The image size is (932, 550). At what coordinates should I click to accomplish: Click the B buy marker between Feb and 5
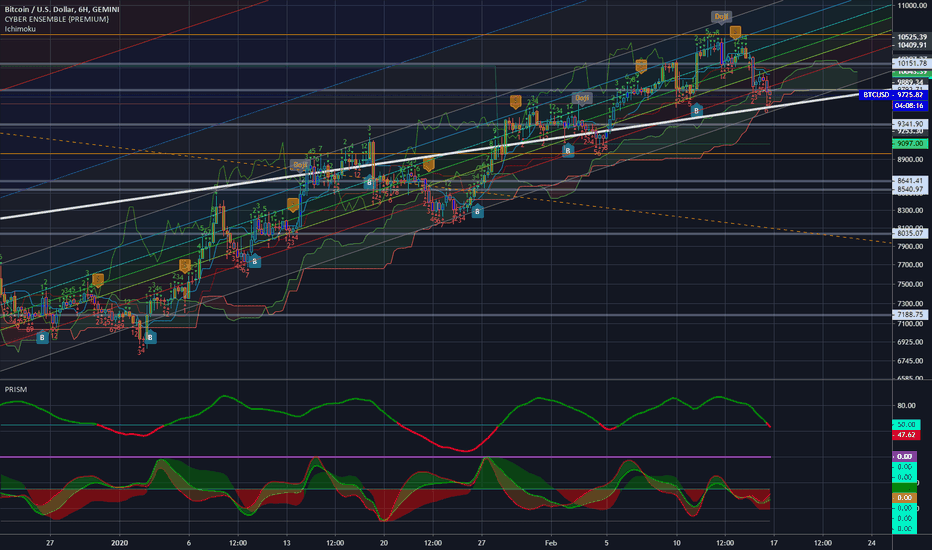pos(568,150)
